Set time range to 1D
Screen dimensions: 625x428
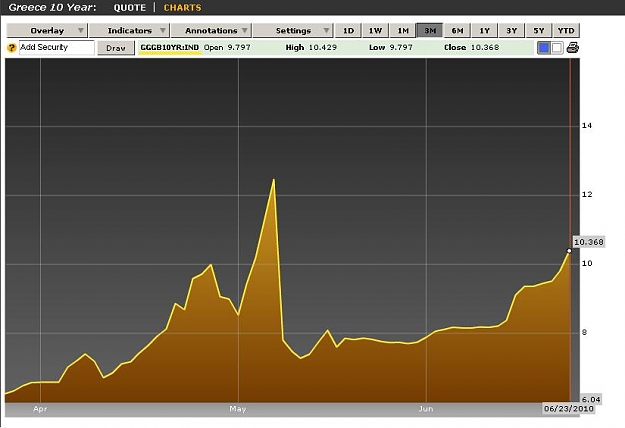pos(348,31)
